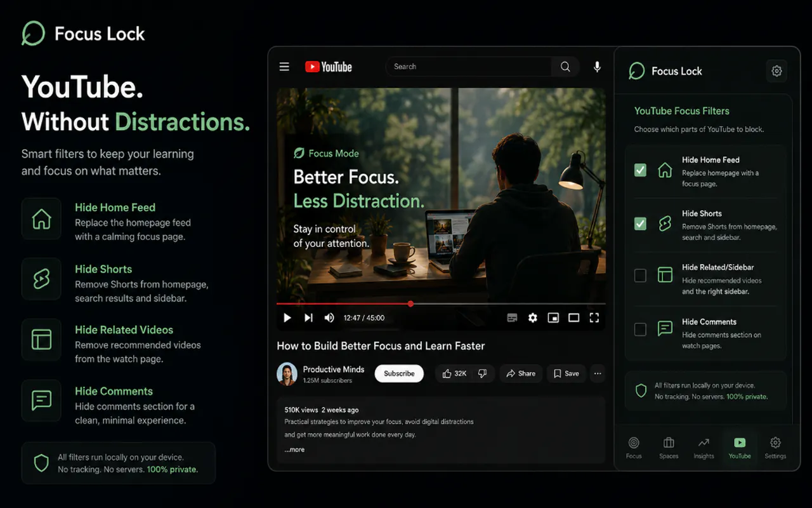Image resolution: width=812 pixels, height=508 pixels.
Task: Click the 12:47 / 45:00 timestamp
Action: click(364, 317)
